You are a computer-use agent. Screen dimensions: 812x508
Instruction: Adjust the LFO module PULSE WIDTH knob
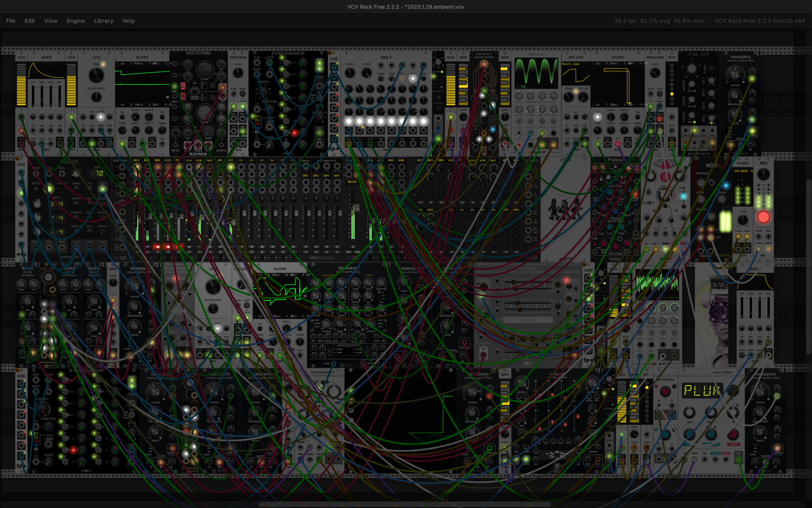tap(96, 97)
